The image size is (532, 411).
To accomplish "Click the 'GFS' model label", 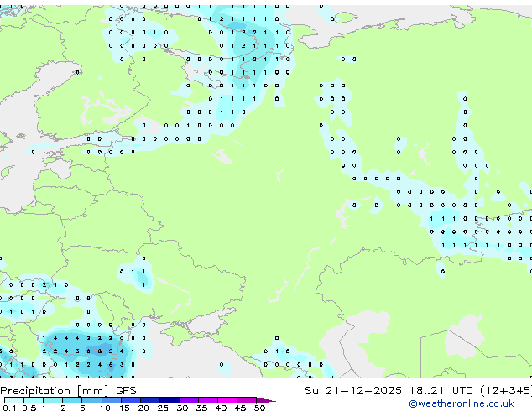I will coord(126,391).
